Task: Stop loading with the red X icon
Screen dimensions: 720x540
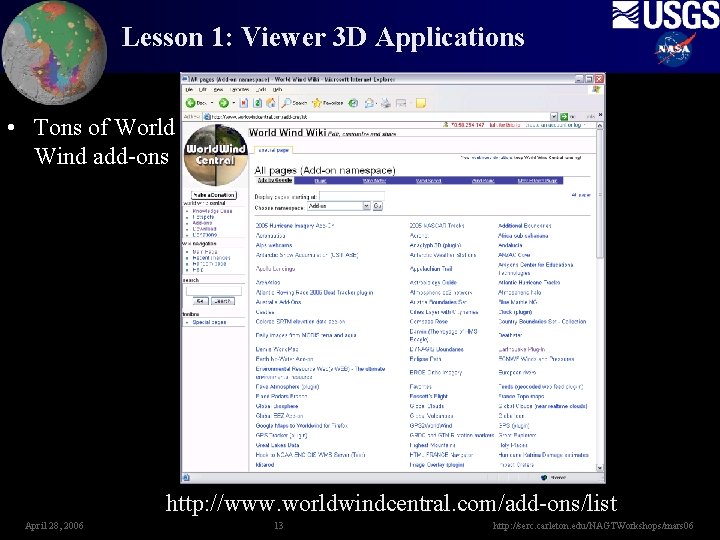Action: click(244, 103)
